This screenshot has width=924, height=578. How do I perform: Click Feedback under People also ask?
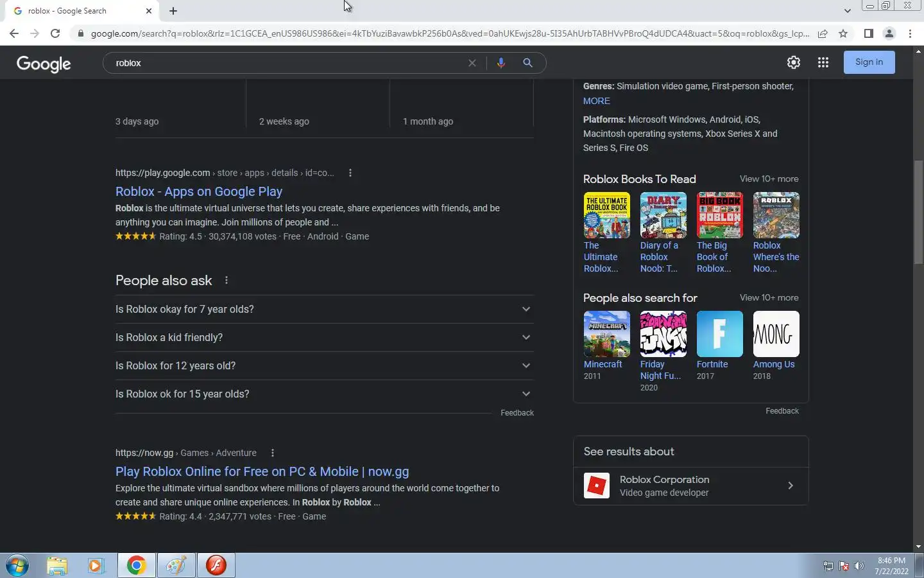(x=517, y=413)
